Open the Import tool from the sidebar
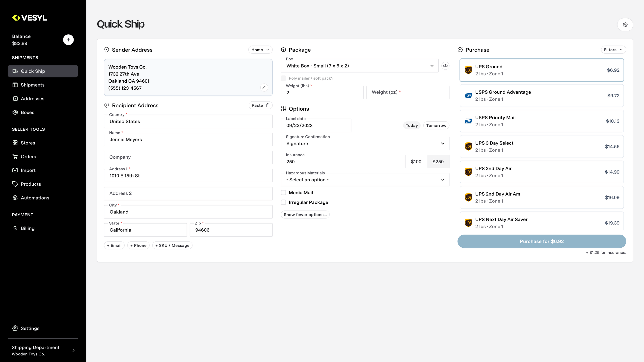The image size is (644, 362). click(x=28, y=170)
